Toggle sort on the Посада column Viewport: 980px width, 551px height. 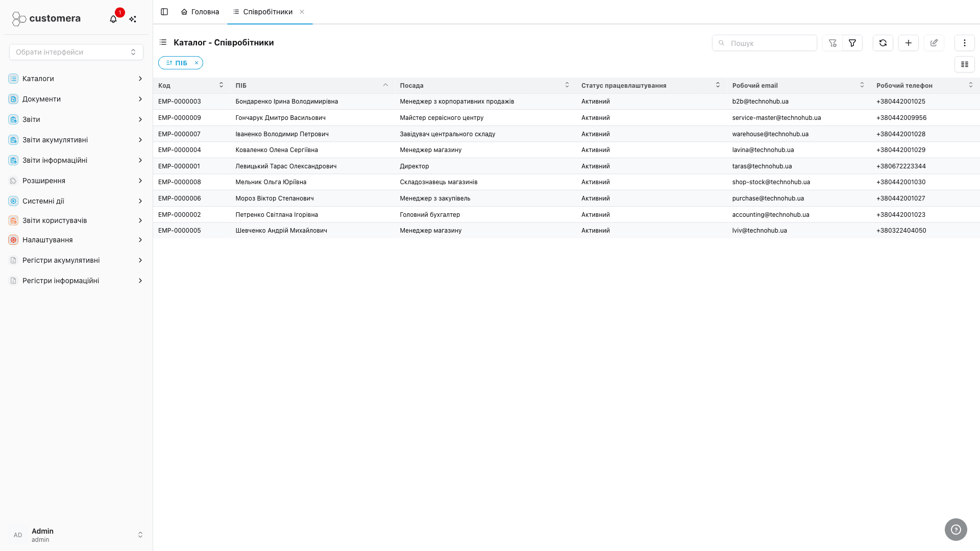[484, 86]
